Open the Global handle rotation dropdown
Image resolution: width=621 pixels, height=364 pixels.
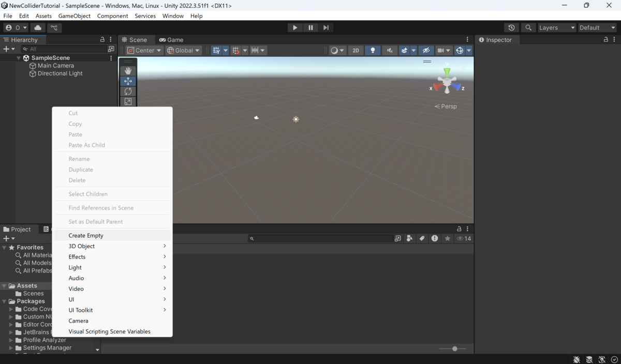[x=183, y=50]
